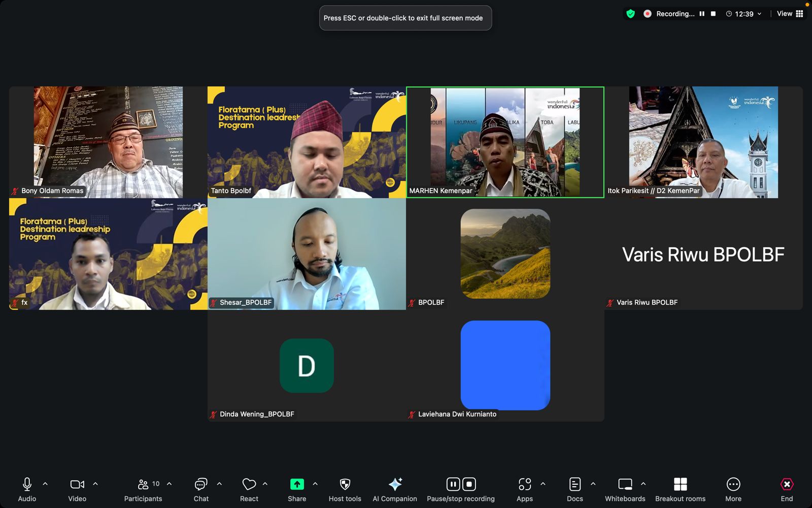This screenshot has height=508, width=812.
Task: Open the Participants panel
Action: click(143, 490)
